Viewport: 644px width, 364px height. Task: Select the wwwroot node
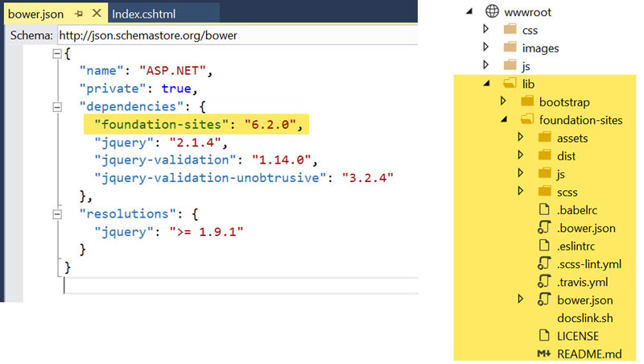tap(528, 12)
